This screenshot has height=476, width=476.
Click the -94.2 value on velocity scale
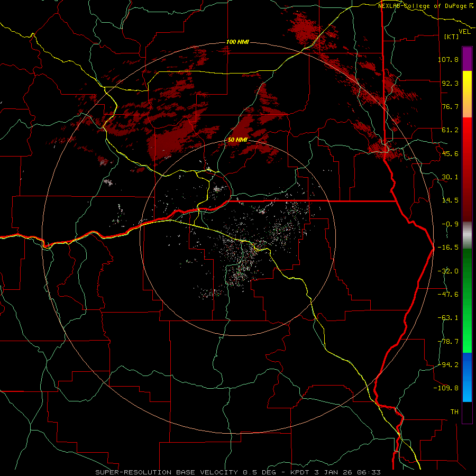448,365
